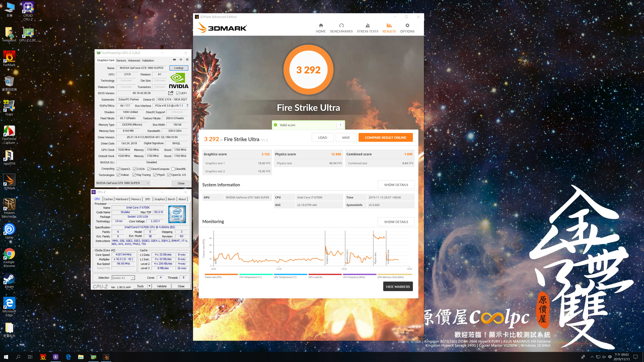
Task: Show details for Monitoring section
Action: tap(396, 222)
